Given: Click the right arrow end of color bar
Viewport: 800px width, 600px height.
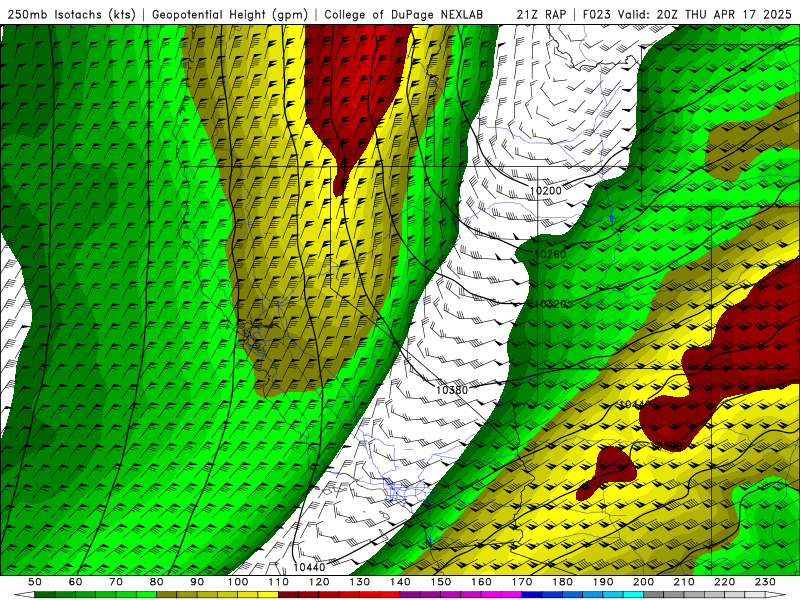Looking at the screenshot, I should pos(776,595).
